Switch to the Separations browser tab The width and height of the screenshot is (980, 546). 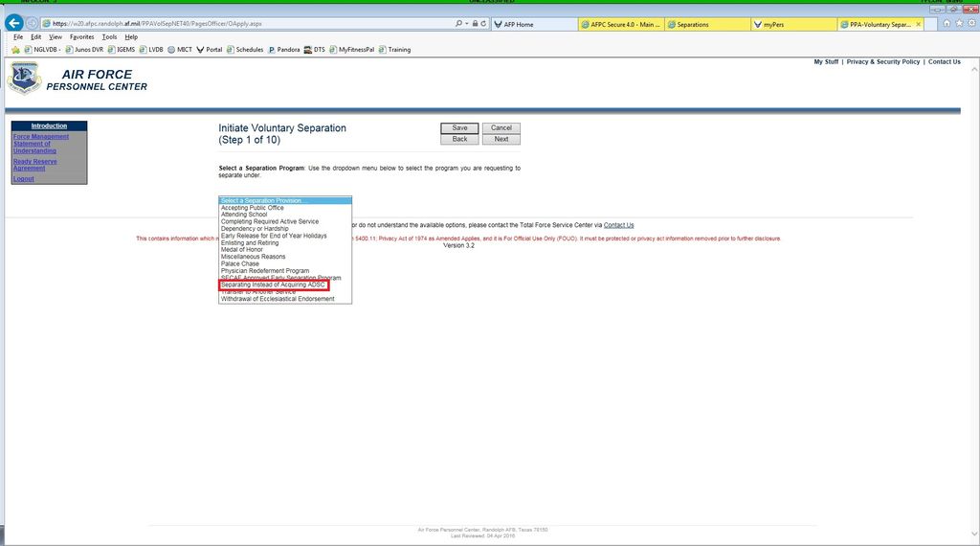707,24
